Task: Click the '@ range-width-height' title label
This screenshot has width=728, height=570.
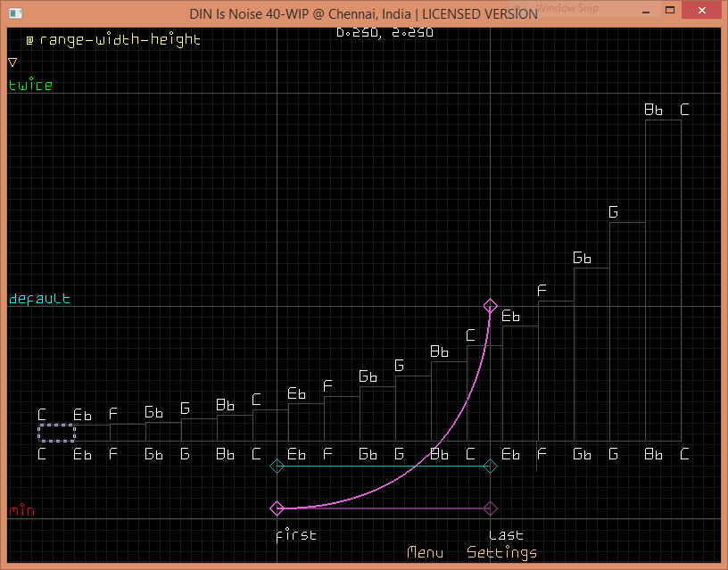Action: [113, 39]
